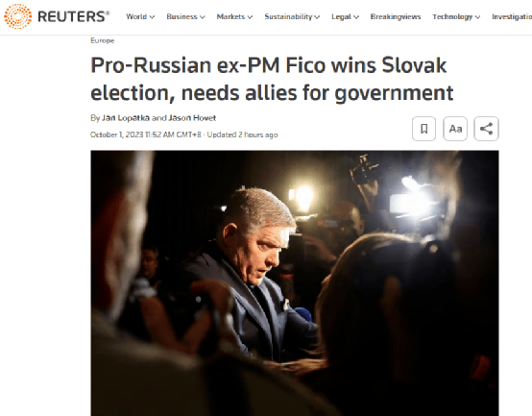The height and width of the screenshot is (416, 532).
Task: Select the Investigations nav item
Action: (512, 16)
